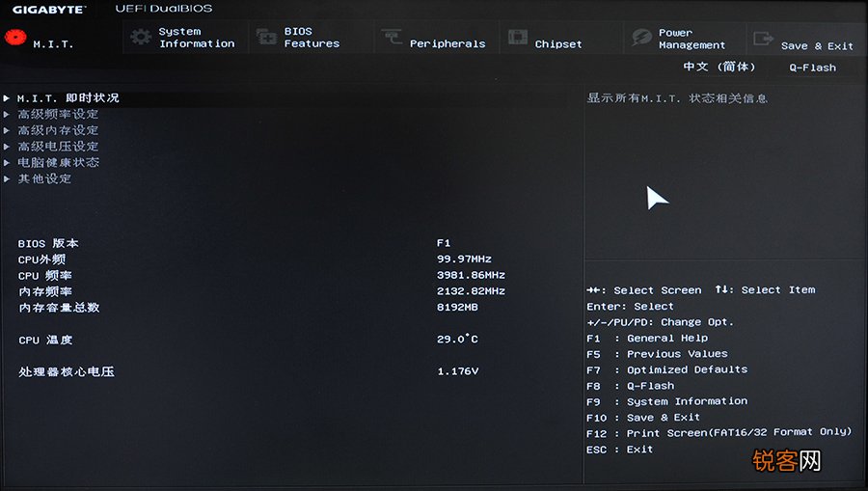Expand arrow beside M.I.T. 即时状况
This screenshot has width=868, height=491.
tap(7, 98)
